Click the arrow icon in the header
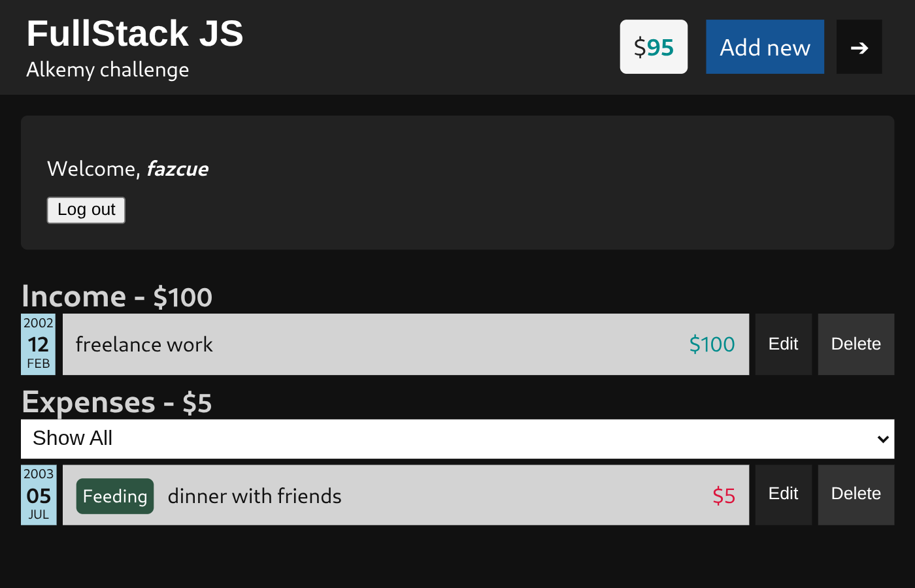The height and width of the screenshot is (588, 915). pyautogui.click(x=859, y=46)
